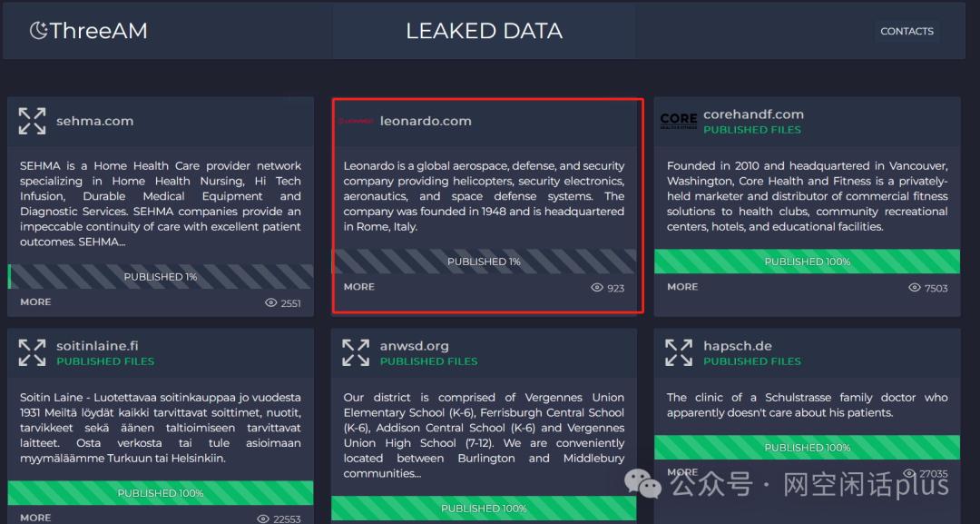Screen dimensions: 980x524
Task: Open the CONTACTS page
Action: click(906, 31)
